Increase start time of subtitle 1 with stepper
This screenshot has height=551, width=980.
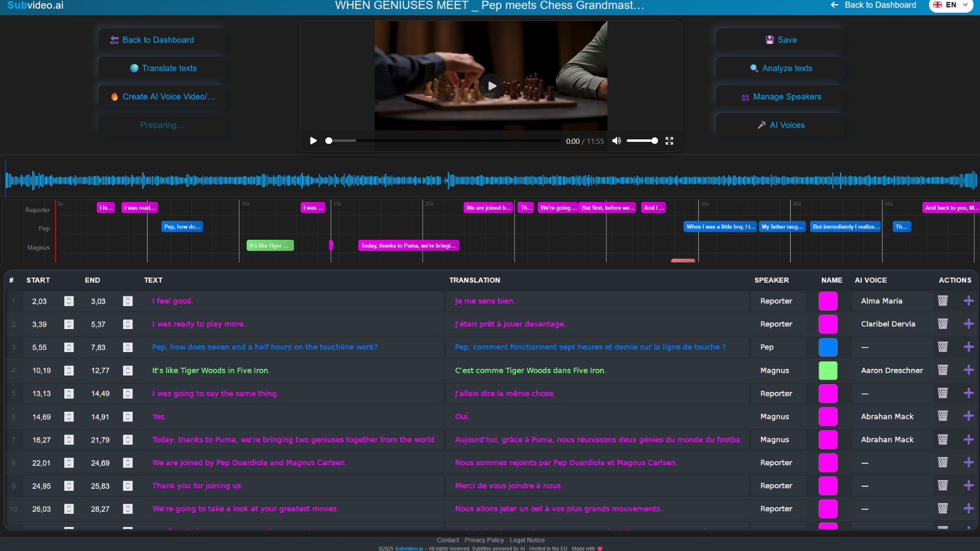69,299
